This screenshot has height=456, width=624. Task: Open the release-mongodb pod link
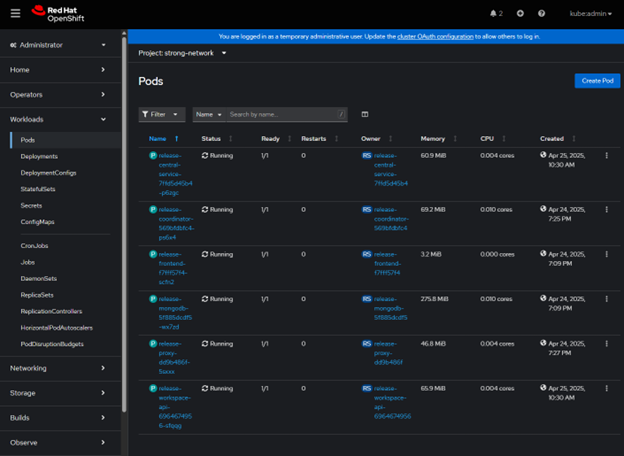point(175,313)
